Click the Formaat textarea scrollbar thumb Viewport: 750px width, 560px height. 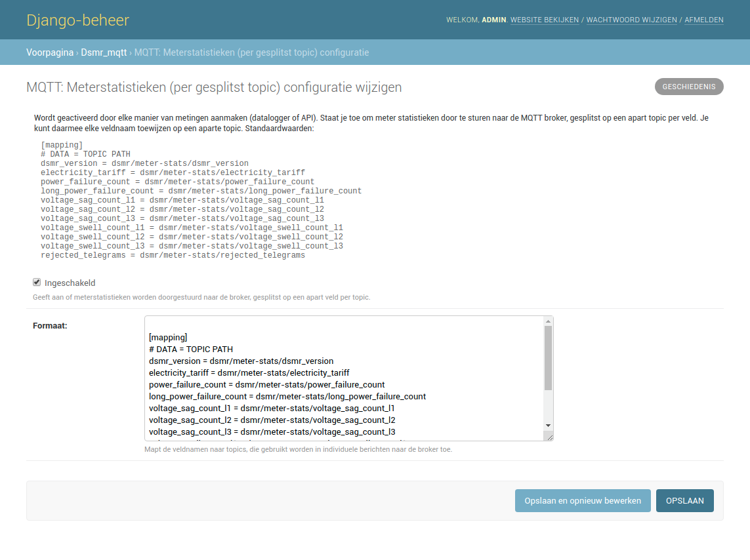(548, 358)
